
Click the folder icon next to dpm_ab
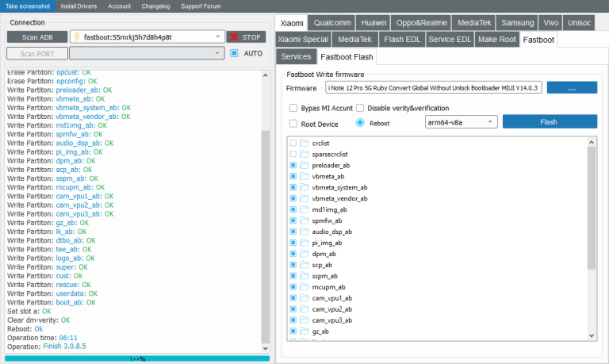304,254
